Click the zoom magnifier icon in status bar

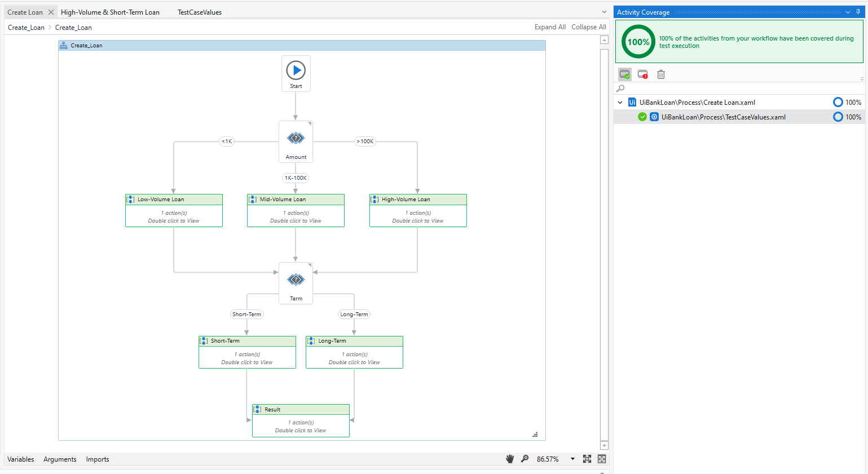pyautogui.click(x=525, y=459)
